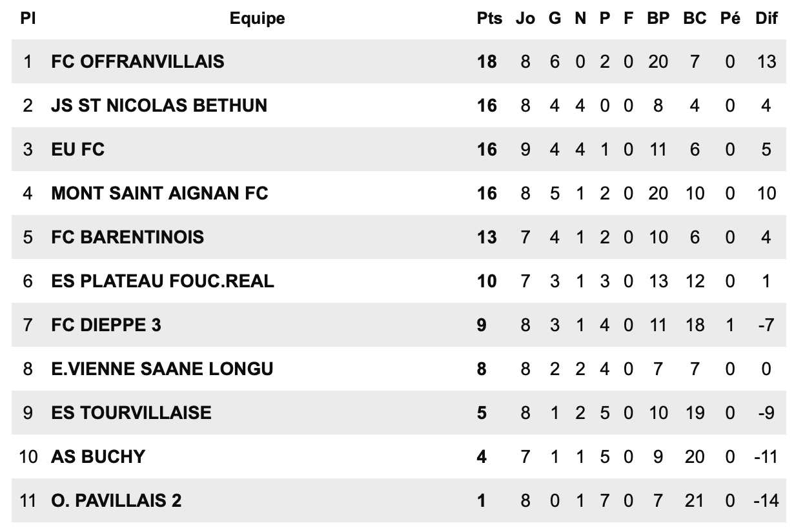Select ES PLATEAU FOUC.REAL team
This screenshot has height=532, width=794.
162,281
